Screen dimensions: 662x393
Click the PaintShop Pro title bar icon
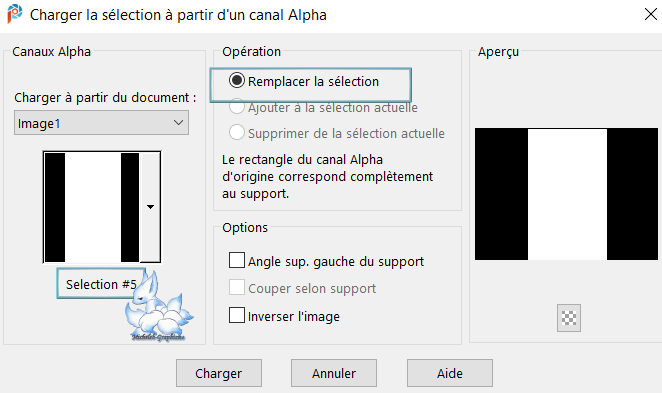(x=14, y=14)
